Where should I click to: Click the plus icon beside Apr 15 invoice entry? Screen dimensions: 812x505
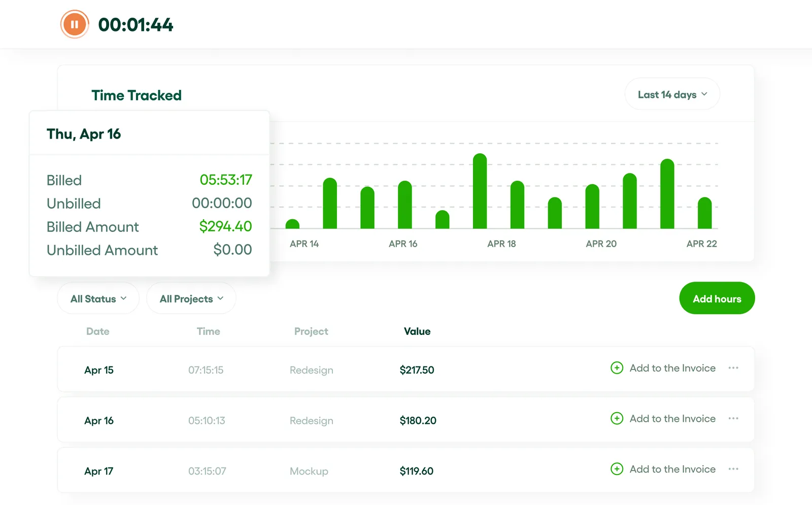tap(617, 368)
